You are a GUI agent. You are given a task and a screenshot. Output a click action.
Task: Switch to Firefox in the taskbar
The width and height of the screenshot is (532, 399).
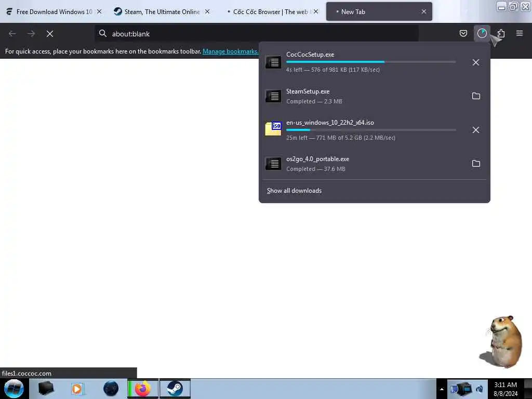143,389
